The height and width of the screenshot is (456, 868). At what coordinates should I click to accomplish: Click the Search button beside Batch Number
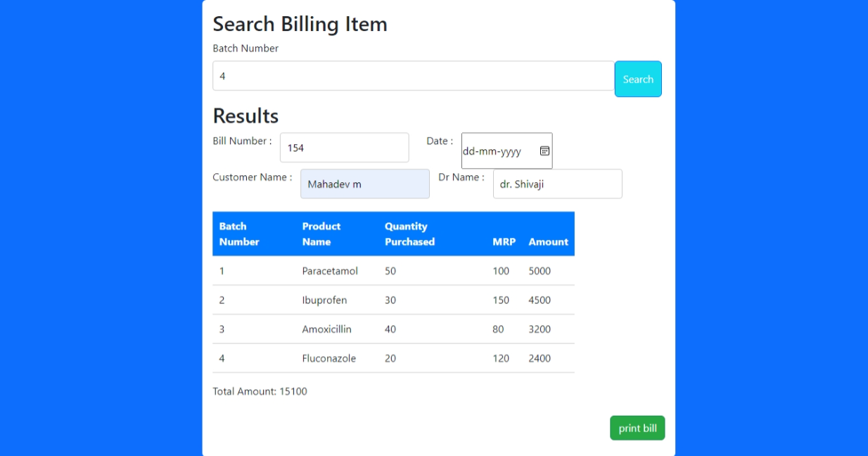click(637, 78)
